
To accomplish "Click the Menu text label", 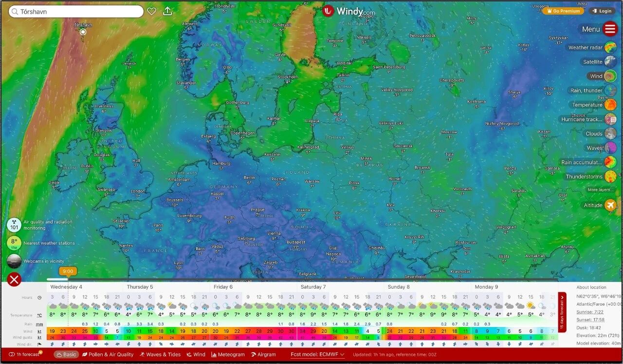I will pos(591,29).
